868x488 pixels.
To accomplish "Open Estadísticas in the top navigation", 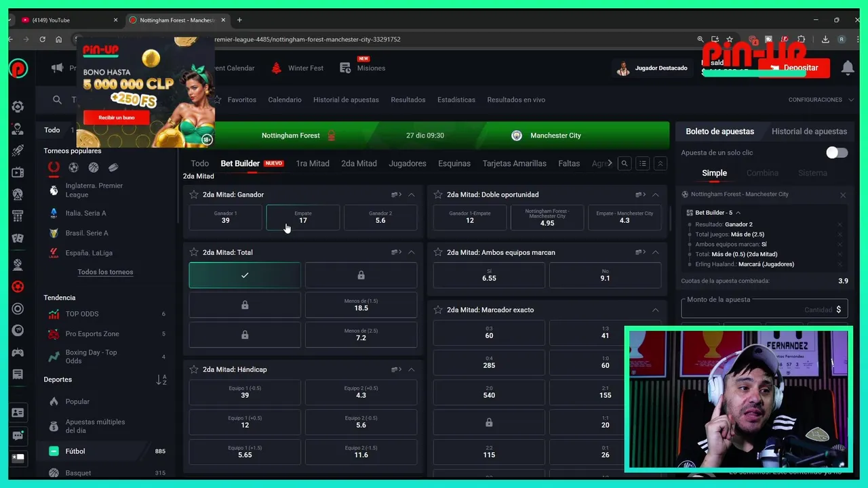I will coord(456,100).
